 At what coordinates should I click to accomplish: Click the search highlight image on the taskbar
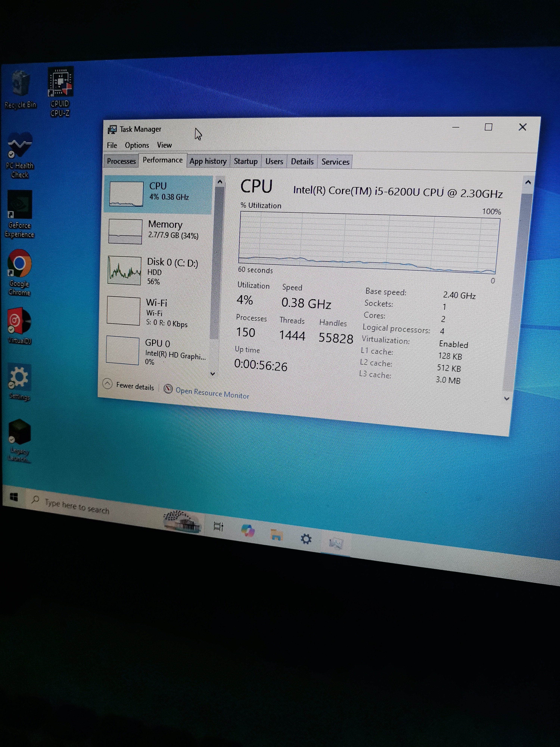182,522
